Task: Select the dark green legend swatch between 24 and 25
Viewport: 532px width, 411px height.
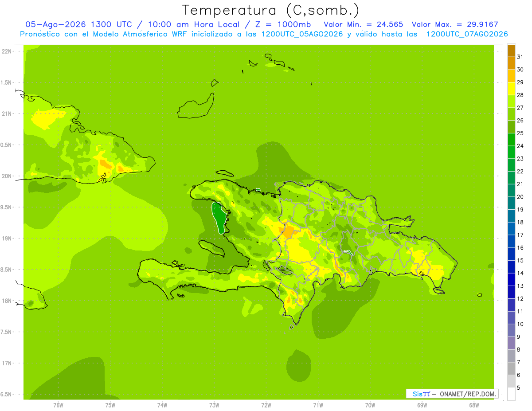Action: 511,140
